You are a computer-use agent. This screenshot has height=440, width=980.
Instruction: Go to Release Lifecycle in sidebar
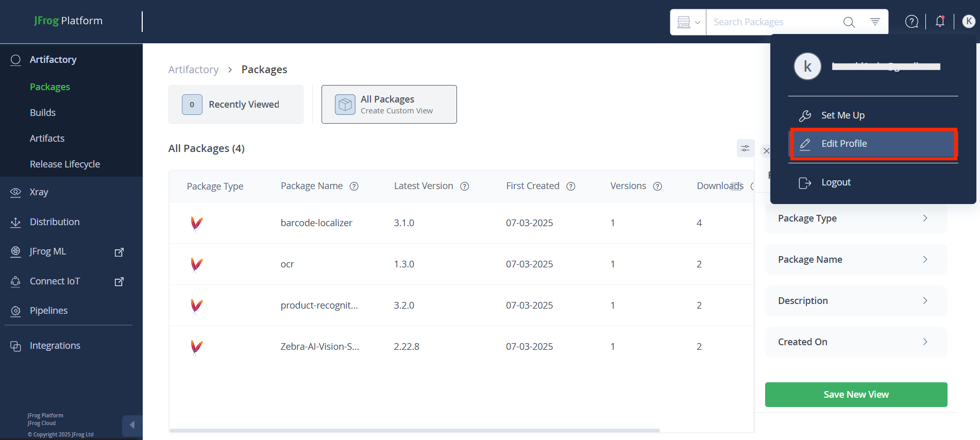pos(65,164)
